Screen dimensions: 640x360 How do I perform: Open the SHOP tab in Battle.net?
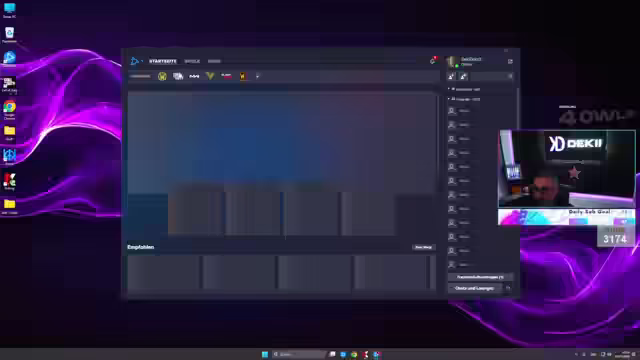214,61
